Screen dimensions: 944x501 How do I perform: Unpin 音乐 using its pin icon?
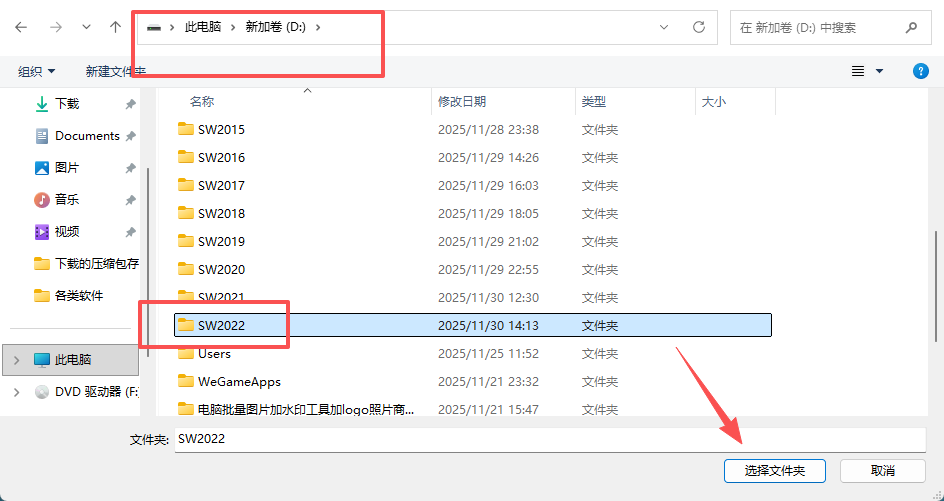[x=130, y=201]
